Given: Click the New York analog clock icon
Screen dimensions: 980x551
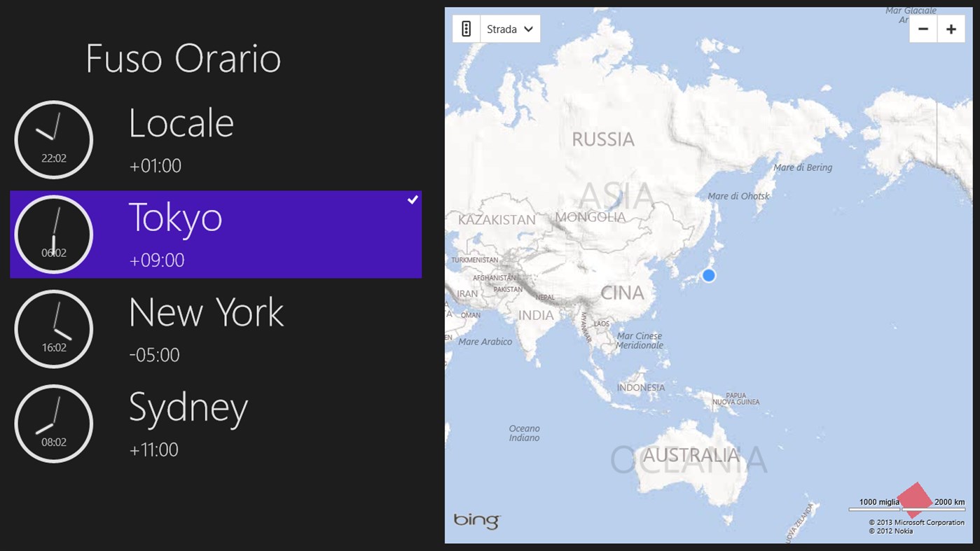Looking at the screenshot, I should (x=54, y=328).
